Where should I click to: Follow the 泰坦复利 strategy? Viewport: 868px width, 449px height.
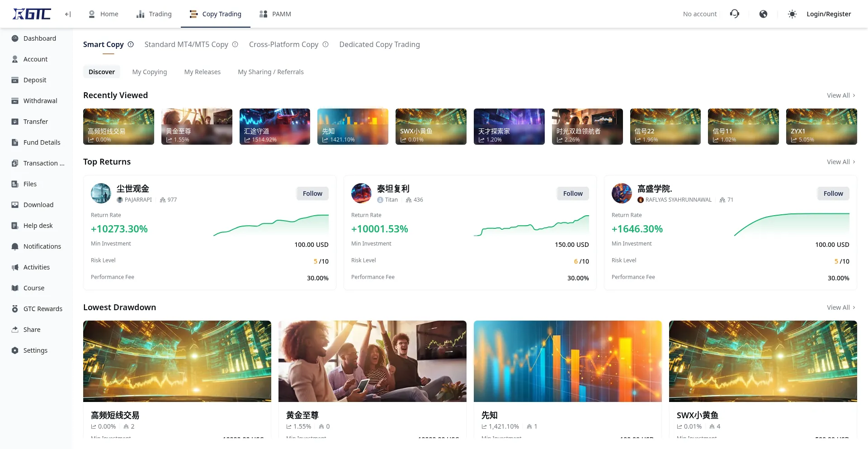click(x=573, y=194)
